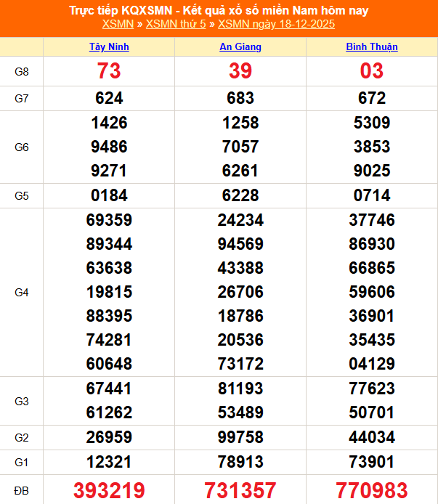Click the G4 row label
Viewport: 438px width, 504px height.
click(22, 293)
